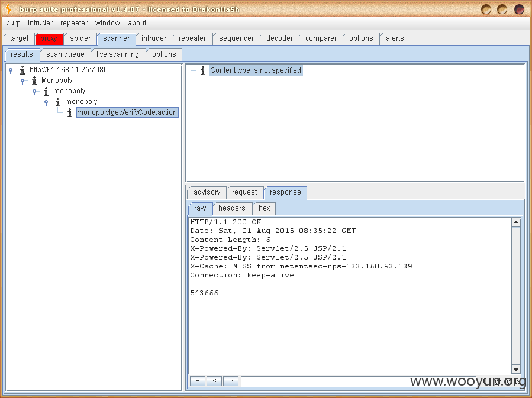Click the Date header line
This screenshot has height=398, width=532.
tap(273, 231)
